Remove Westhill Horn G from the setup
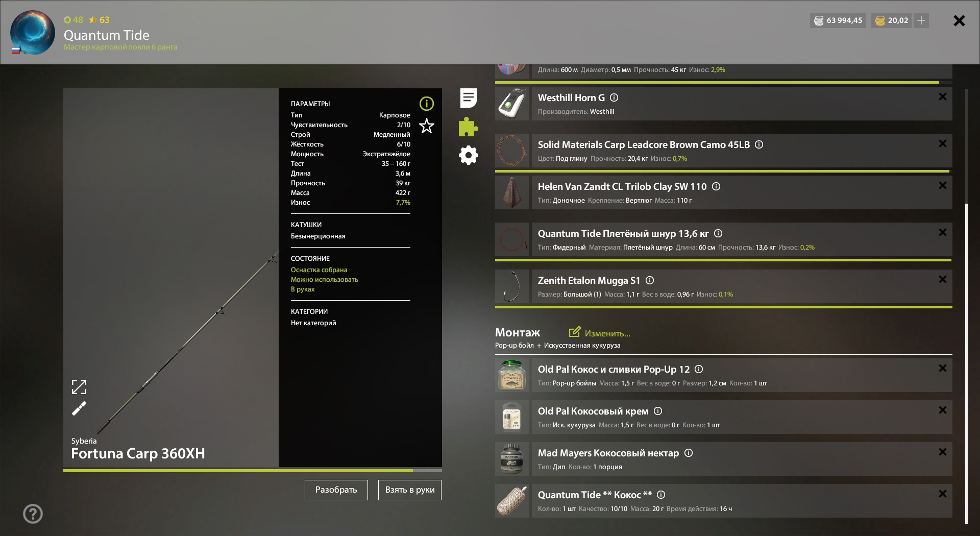Viewport: 980px width, 536px height. (x=942, y=96)
